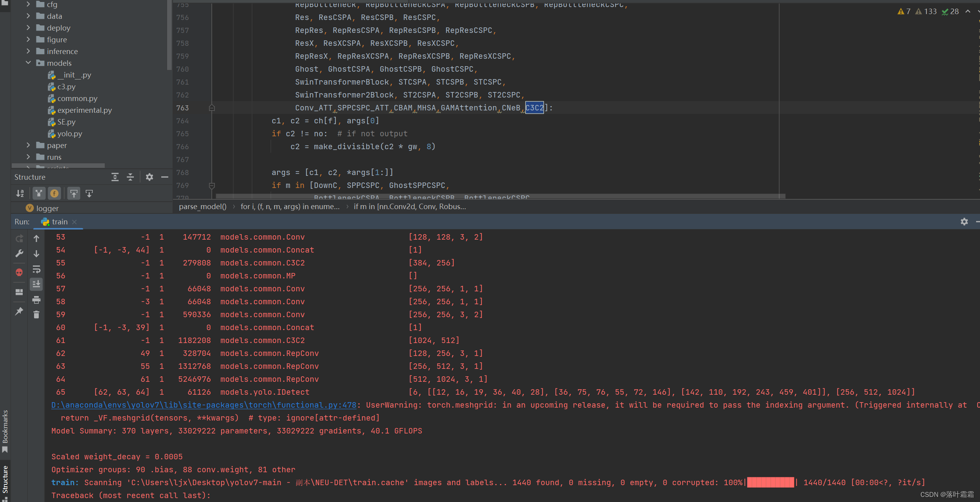Click the previous highlighted error arrow
This screenshot has width=980, height=502.
968,11
